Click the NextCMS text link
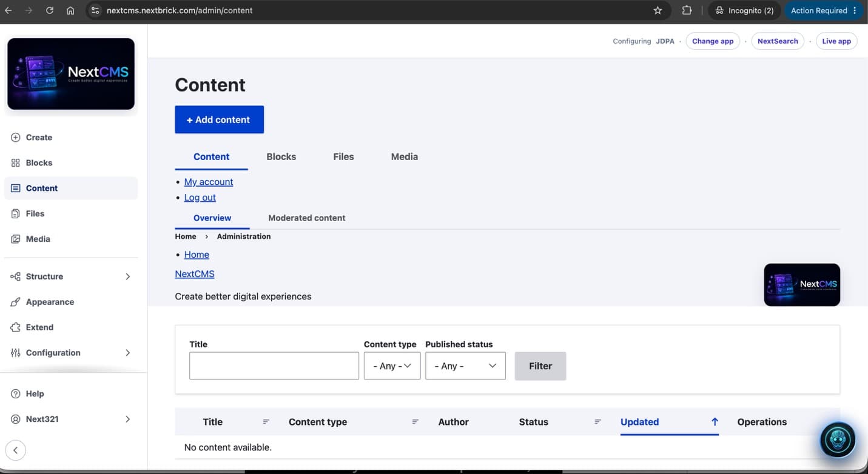The image size is (868, 474). pos(195,274)
